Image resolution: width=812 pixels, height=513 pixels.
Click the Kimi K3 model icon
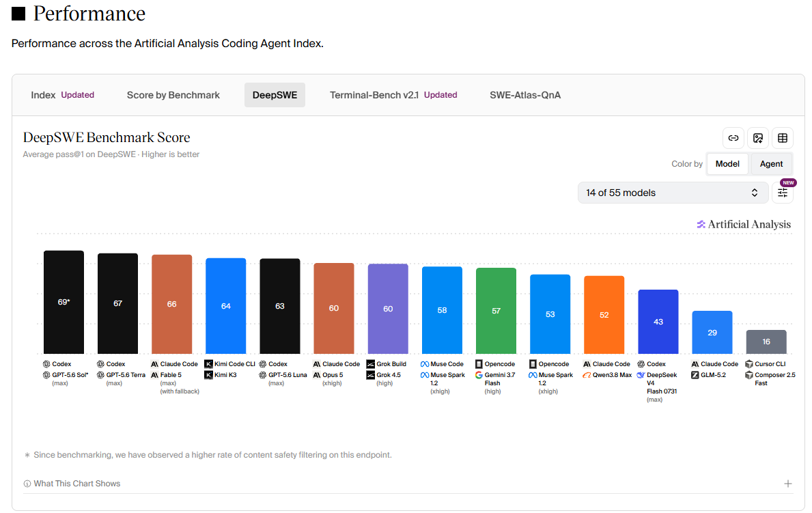point(209,375)
